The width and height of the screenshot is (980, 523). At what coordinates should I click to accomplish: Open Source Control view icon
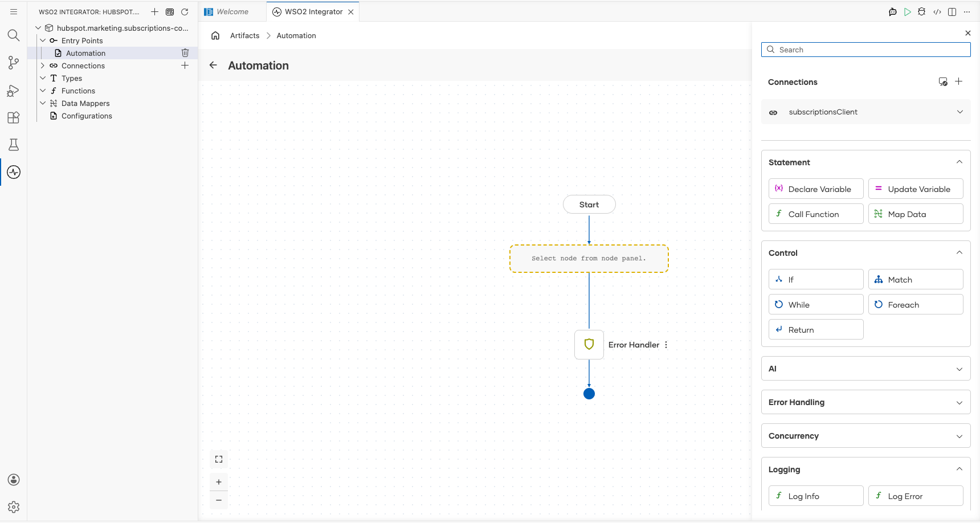point(14,63)
